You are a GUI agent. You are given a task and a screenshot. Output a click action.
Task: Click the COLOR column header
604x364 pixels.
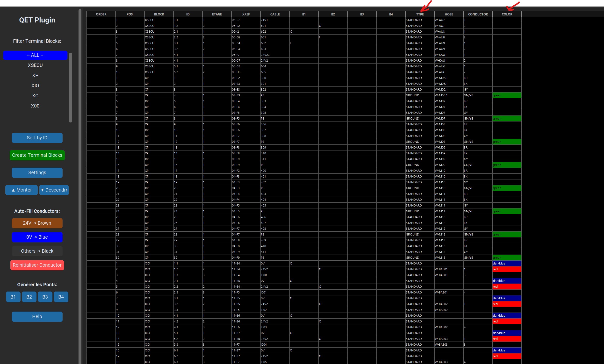click(x=507, y=14)
